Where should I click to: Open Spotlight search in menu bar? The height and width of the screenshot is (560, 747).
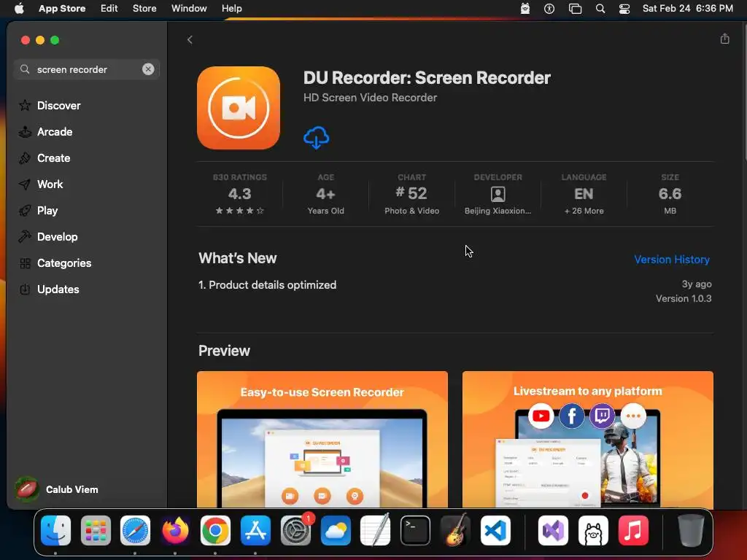(x=600, y=8)
